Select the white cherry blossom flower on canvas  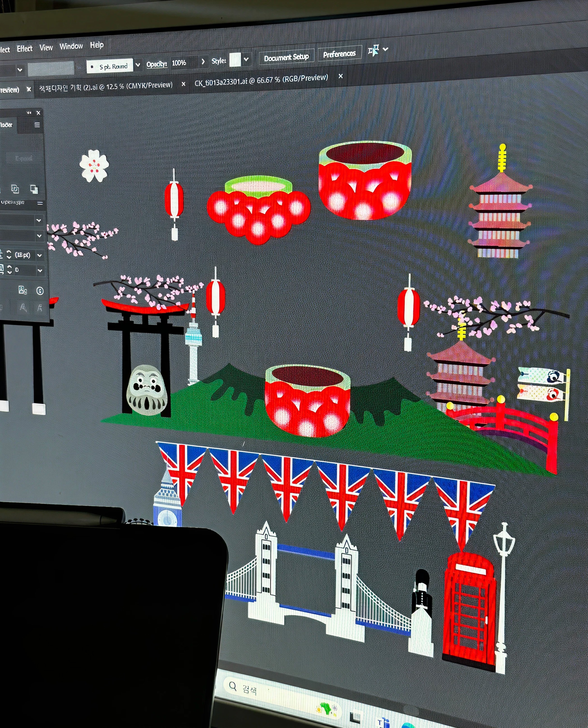(x=94, y=166)
